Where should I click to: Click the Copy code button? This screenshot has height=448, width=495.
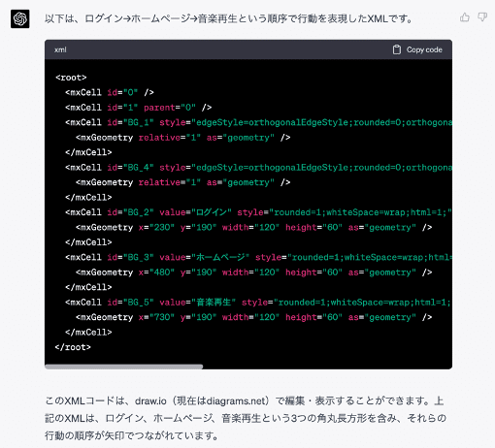(417, 49)
